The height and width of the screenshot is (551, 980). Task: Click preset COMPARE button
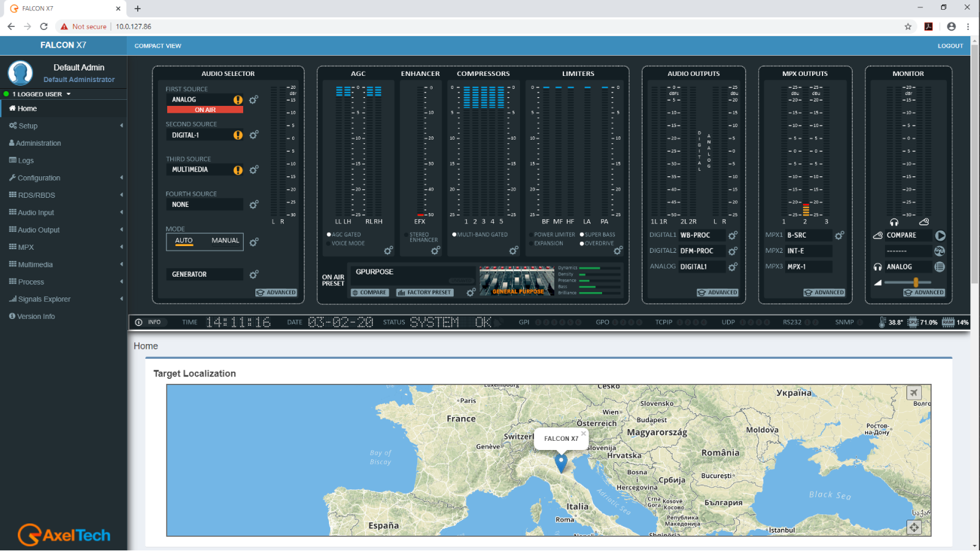coord(369,293)
